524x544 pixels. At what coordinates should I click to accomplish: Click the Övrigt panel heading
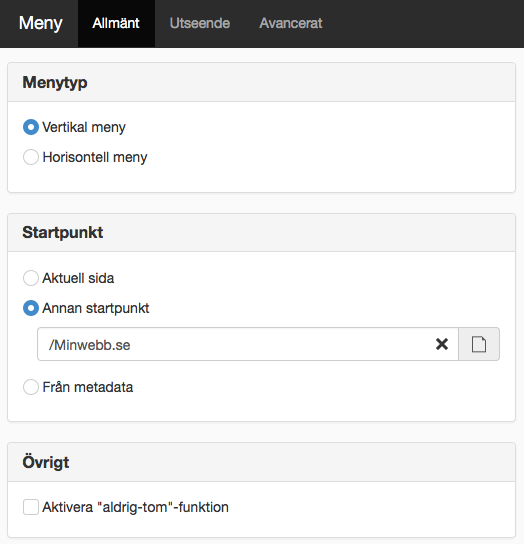tap(46, 462)
